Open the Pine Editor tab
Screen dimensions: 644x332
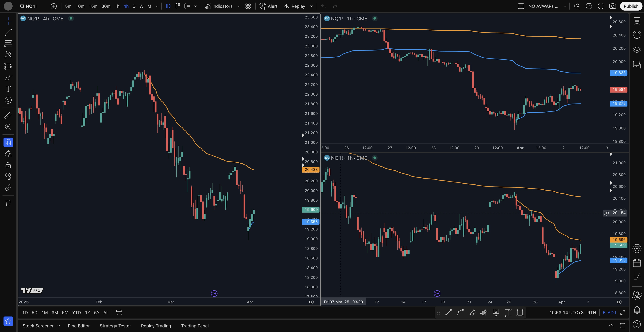point(78,326)
